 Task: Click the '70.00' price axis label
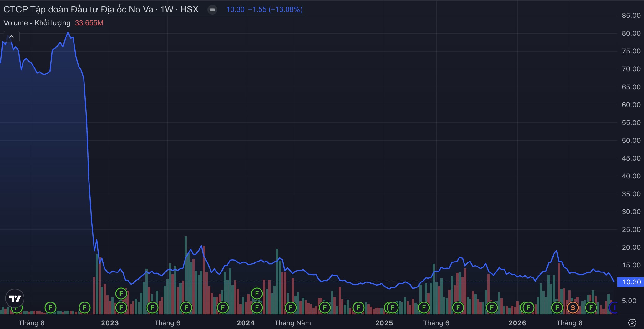(x=631, y=69)
